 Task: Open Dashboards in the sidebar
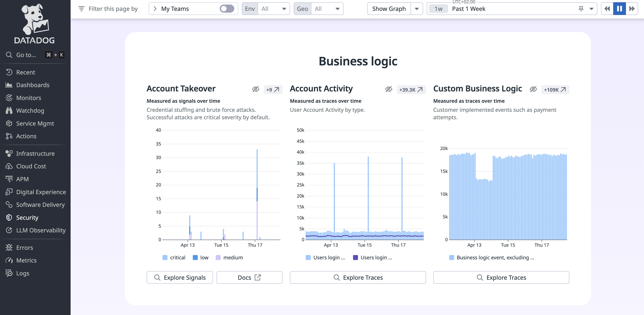[x=33, y=85]
